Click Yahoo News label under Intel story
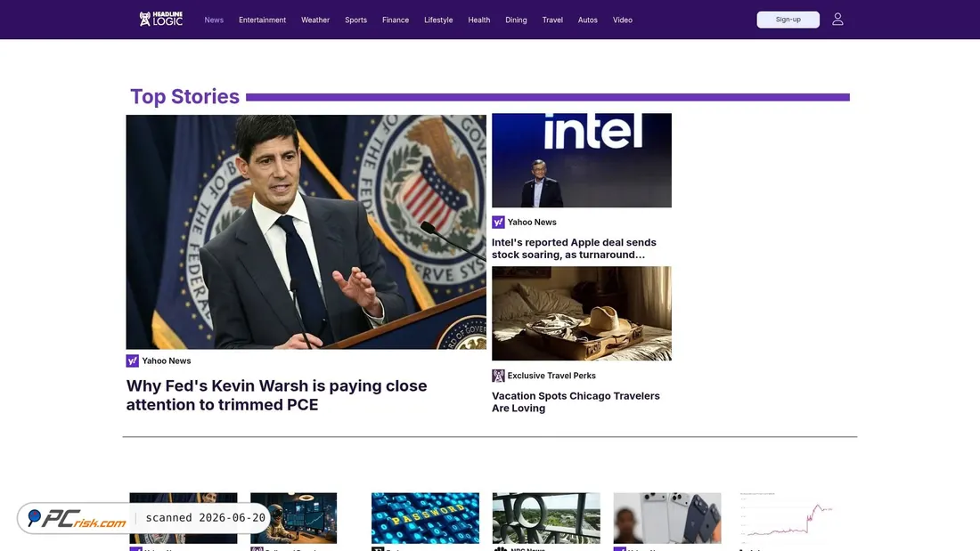The image size is (980, 551). [532, 223]
